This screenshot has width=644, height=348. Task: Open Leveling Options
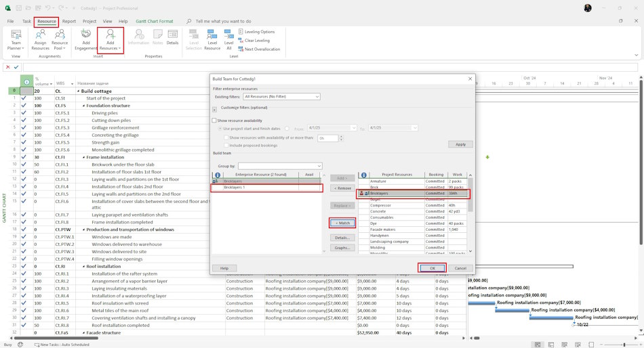point(256,32)
